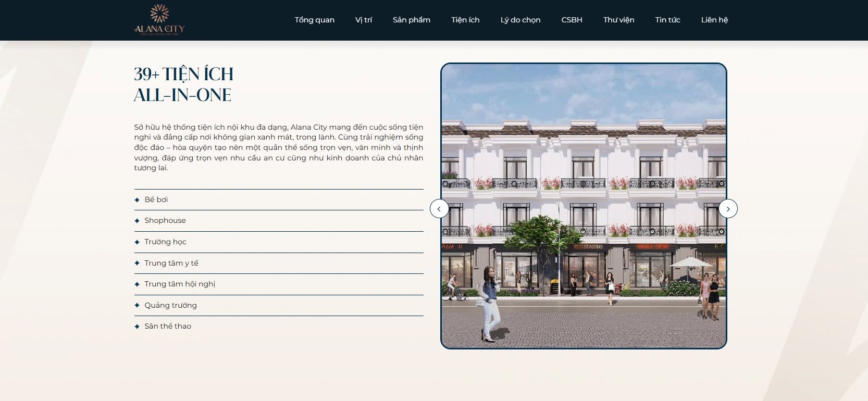
Task: Open the Vị trí menu item
Action: [364, 20]
